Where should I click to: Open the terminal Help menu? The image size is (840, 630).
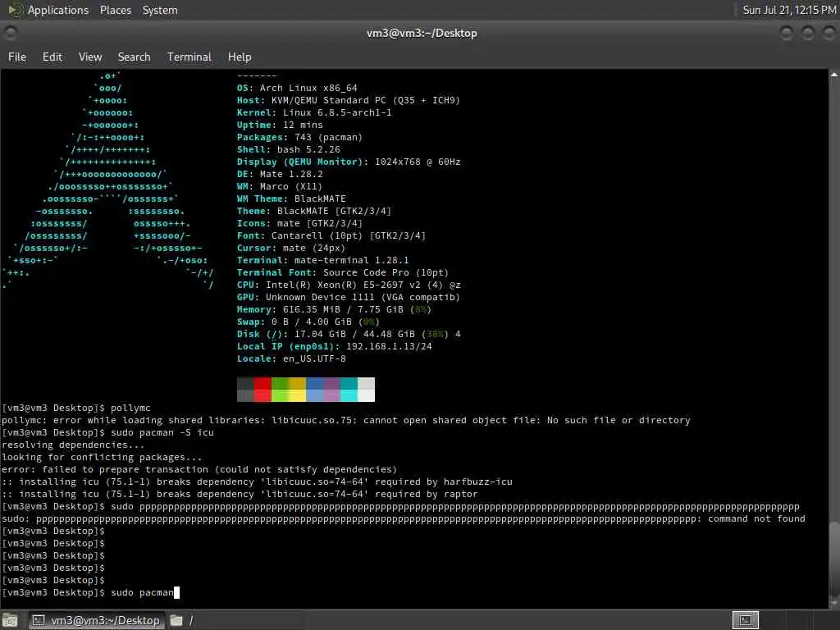pyautogui.click(x=239, y=57)
